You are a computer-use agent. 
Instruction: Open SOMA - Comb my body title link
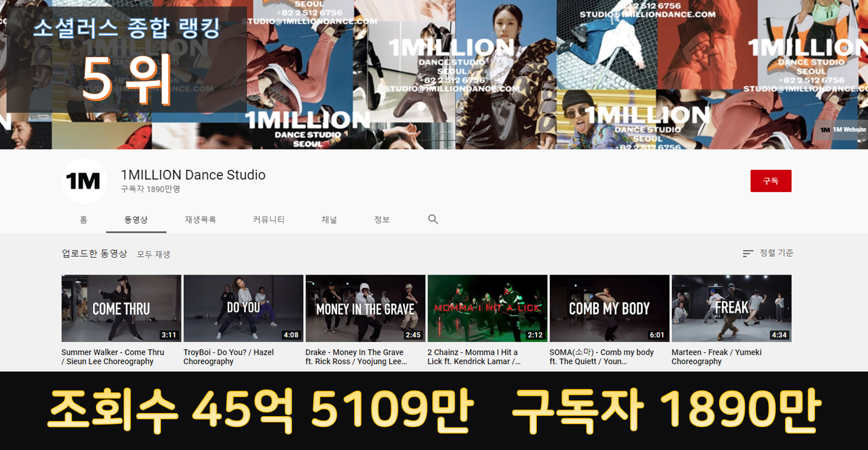pyautogui.click(x=602, y=357)
